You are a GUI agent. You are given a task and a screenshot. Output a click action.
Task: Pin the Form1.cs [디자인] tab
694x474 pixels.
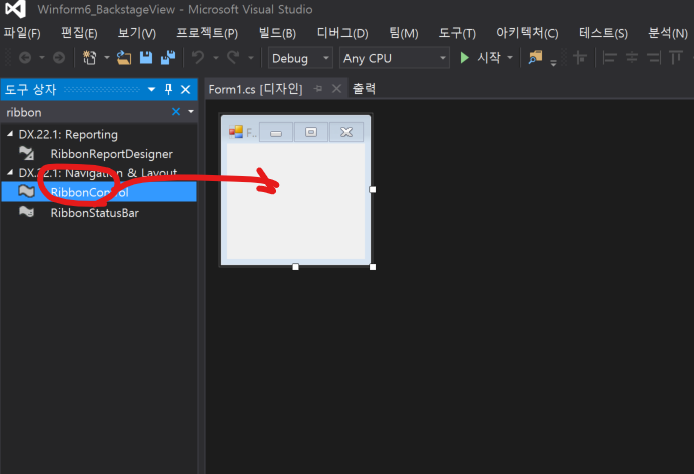pyautogui.click(x=318, y=89)
